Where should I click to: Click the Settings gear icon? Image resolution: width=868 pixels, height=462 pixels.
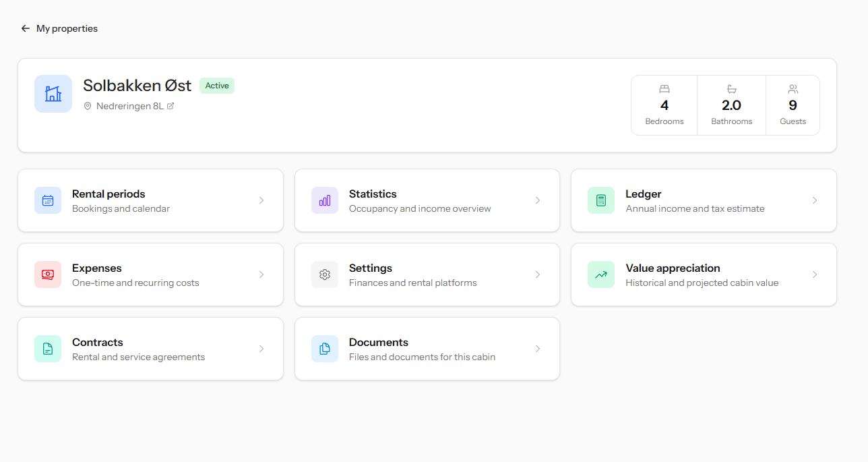click(325, 275)
